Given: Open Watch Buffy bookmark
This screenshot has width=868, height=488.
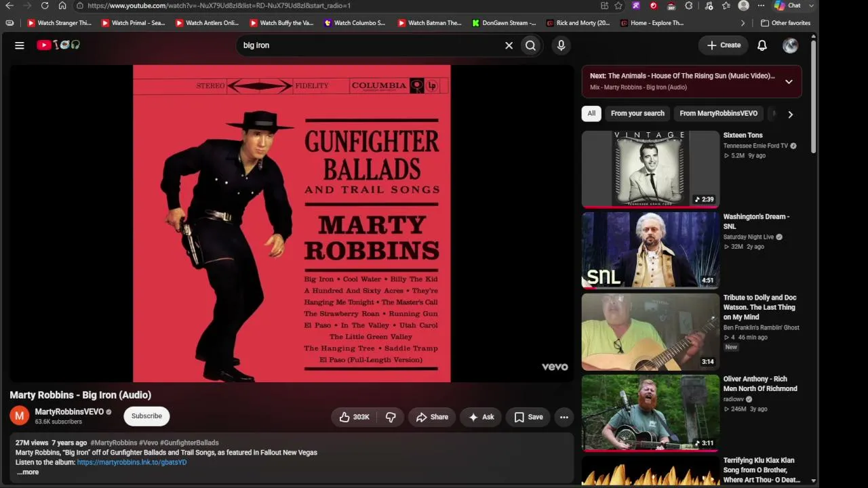Looking at the screenshot, I should pos(281,23).
